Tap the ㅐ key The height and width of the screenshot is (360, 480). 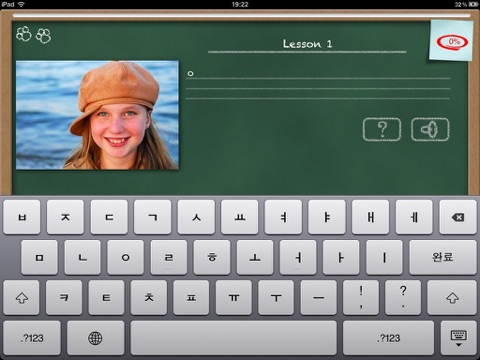(371, 217)
